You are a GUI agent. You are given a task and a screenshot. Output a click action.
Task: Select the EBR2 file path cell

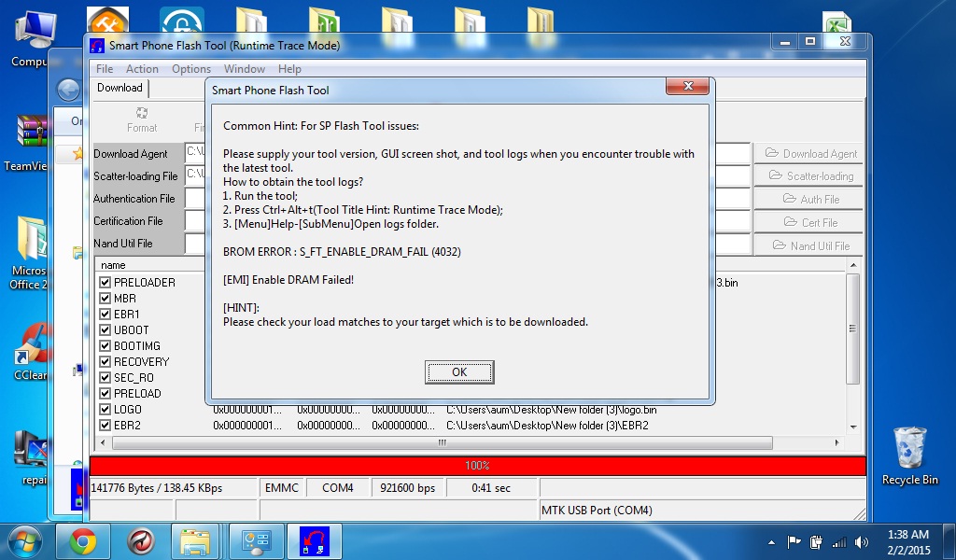[x=547, y=426]
